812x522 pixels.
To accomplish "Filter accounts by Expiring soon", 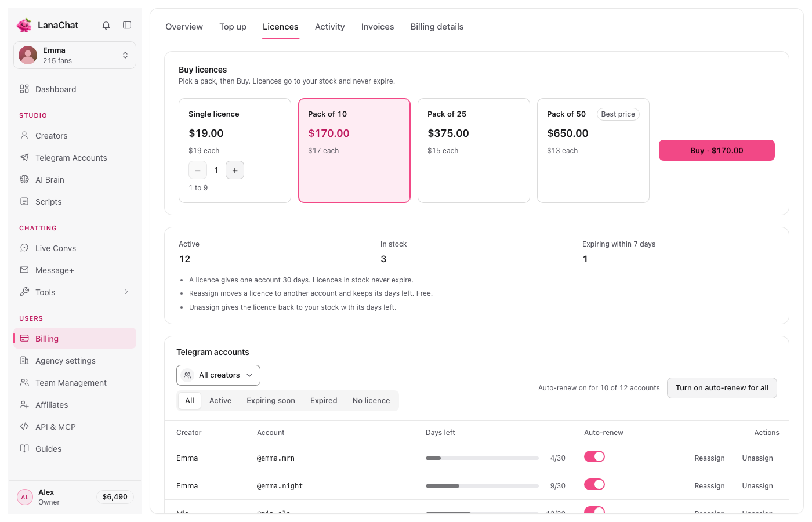I will 271,401.
